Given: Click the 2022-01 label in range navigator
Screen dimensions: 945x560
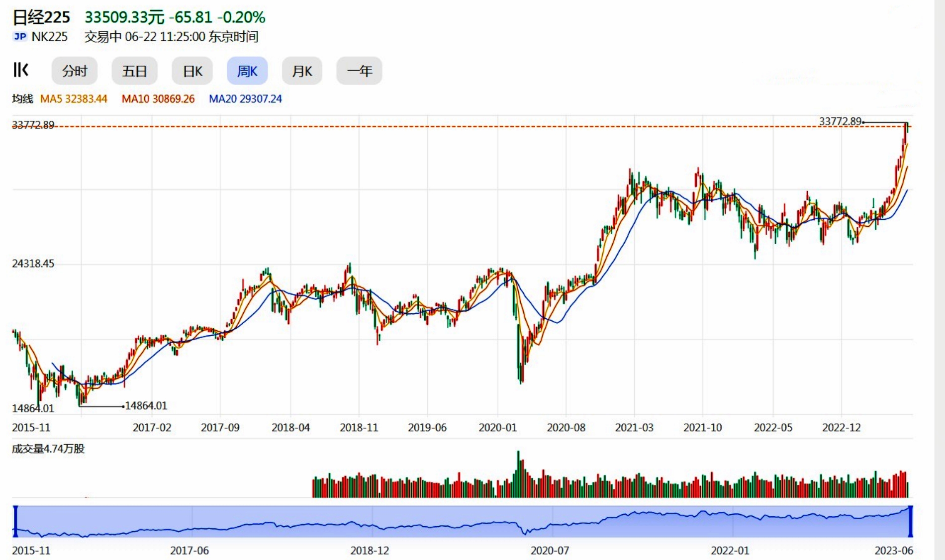Looking at the screenshot, I should pos(730,551).
